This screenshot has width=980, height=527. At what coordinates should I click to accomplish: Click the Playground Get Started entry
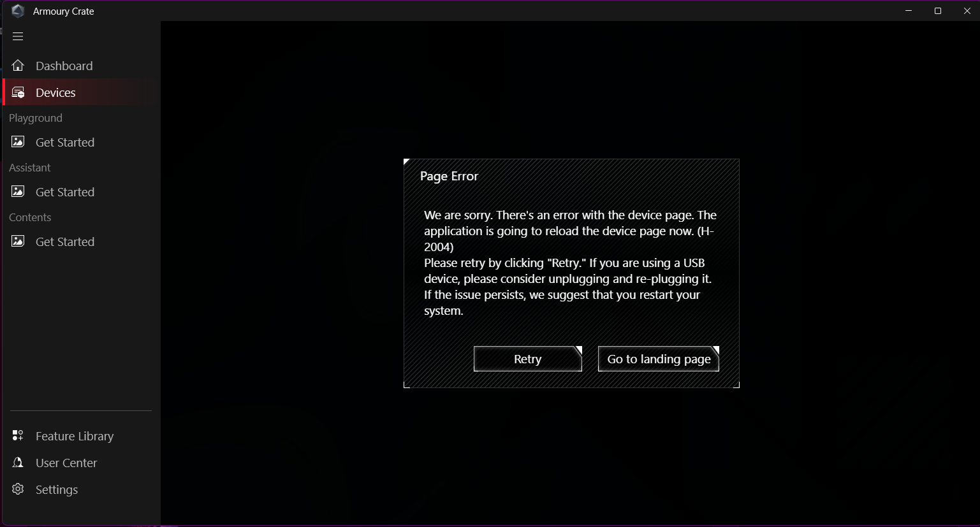point(65,142)
